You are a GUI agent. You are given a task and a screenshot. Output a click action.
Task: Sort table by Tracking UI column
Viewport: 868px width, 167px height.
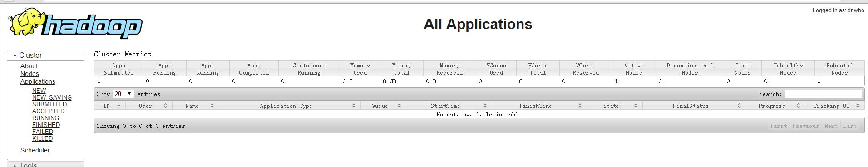click(835, 106)
